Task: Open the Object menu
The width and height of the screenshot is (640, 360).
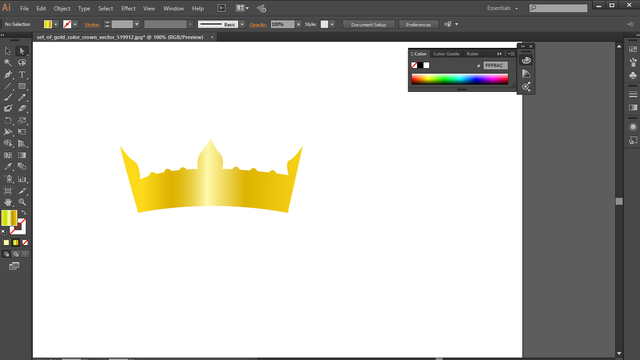Action: [x=62, y=8]
